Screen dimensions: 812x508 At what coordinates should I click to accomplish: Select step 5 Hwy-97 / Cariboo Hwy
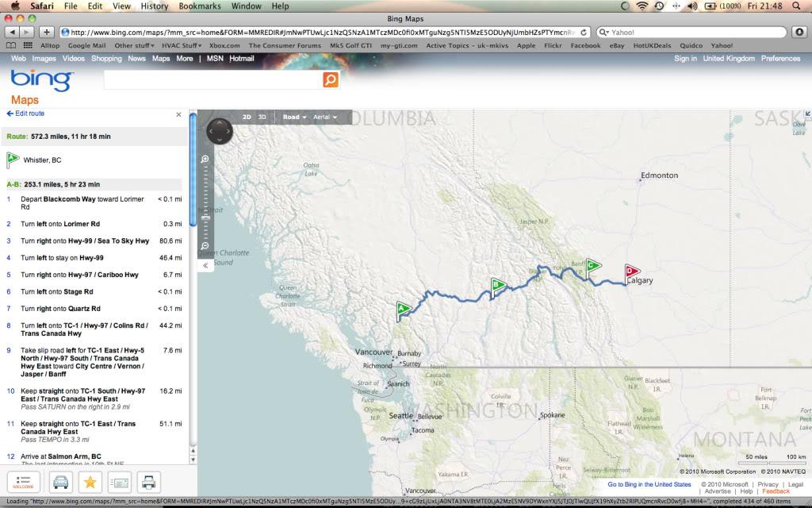pyautogui.click(x=94, y=275)
